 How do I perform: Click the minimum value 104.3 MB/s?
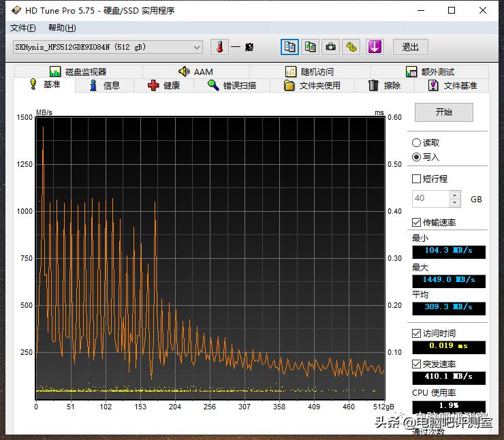click(449, 251)
